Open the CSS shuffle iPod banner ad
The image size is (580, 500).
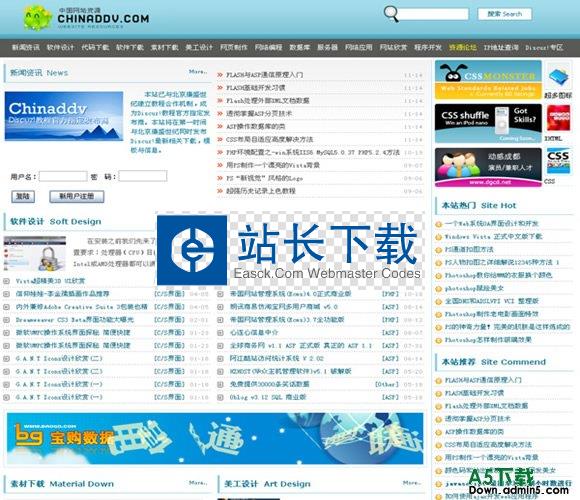tap(488, 123)
